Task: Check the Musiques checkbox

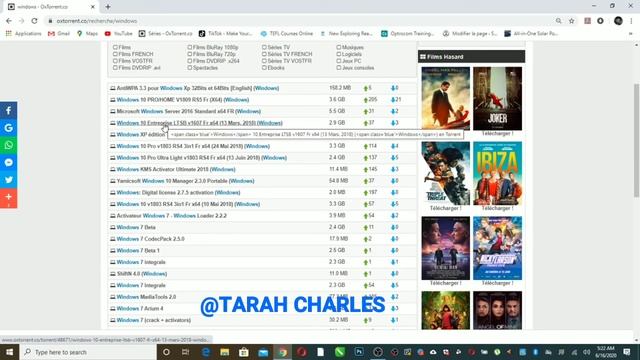Action: click(338, 47)
